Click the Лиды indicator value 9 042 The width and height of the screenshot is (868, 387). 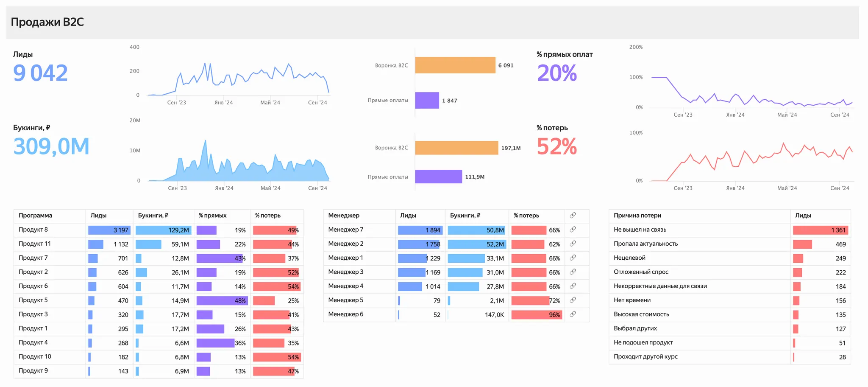click(x=41, y=73)
